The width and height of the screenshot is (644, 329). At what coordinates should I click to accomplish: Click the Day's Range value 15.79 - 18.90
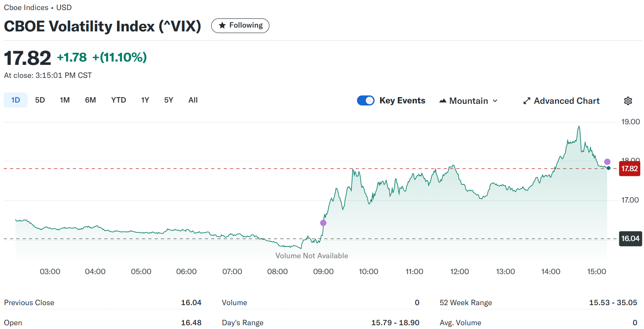click(x=395, y=323)
